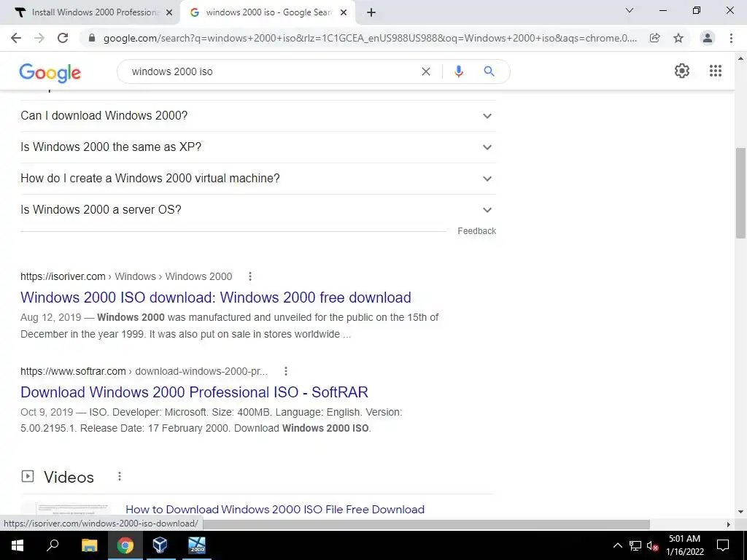Click the muted volume tray icon

click(652, 545)
